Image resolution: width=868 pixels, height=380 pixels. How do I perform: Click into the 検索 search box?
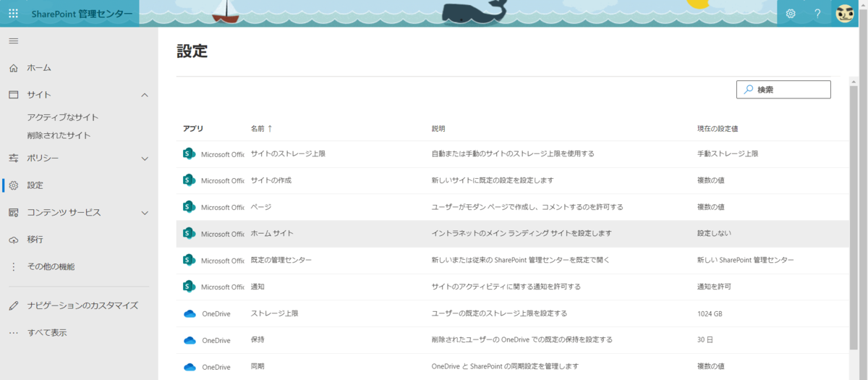coord(783,89)
